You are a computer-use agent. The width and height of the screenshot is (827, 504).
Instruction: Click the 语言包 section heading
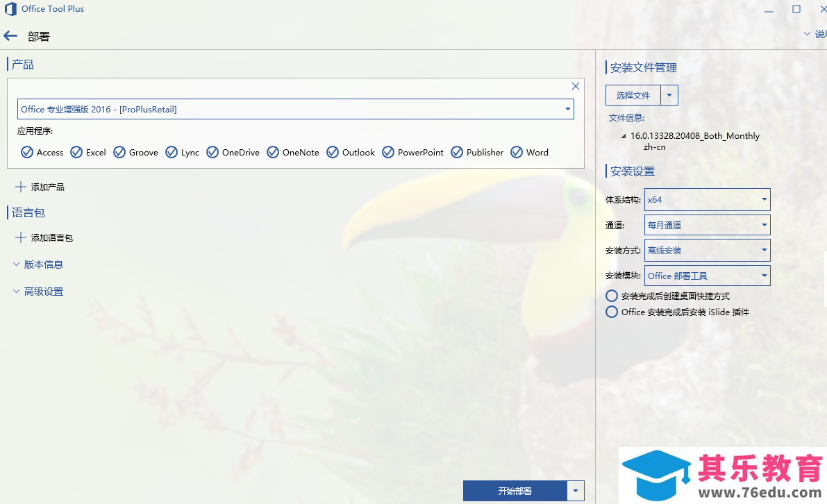(x=28, y=212)
